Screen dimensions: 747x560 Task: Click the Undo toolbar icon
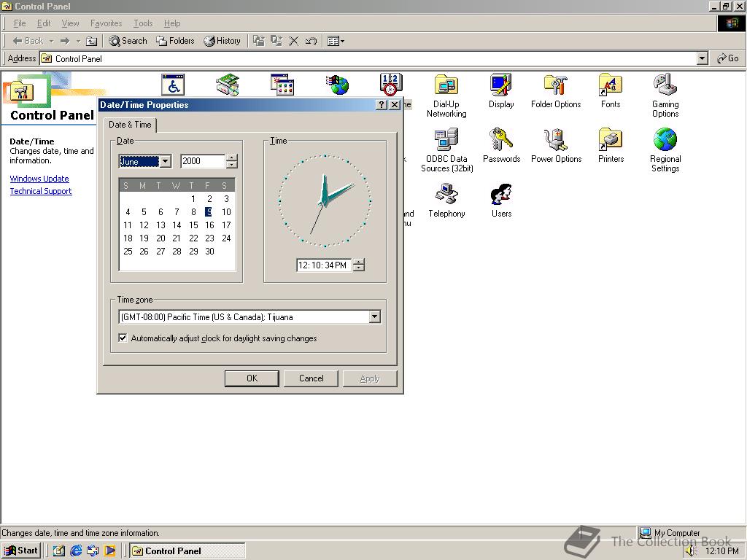(x=311, y=41)
